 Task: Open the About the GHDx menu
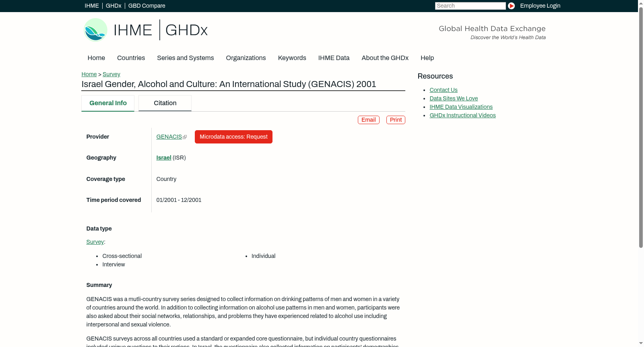[385, 58]
